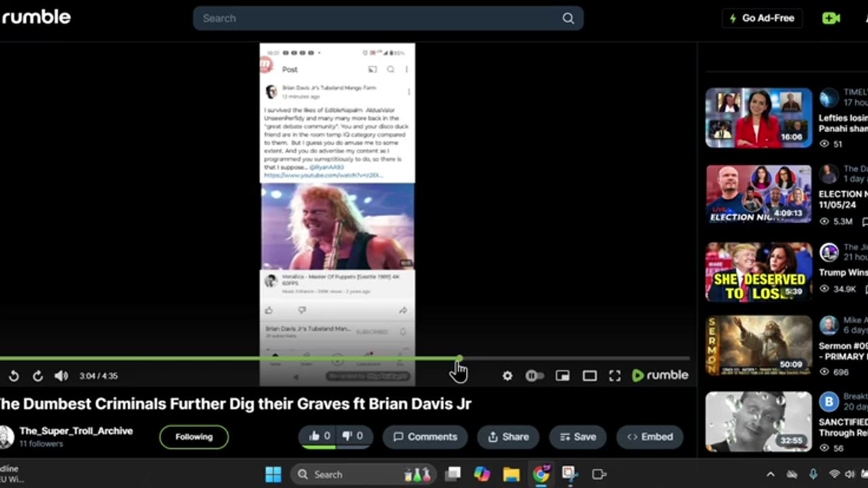Open The_Super_Troll_Archive channel avatar
The image size is (868, 488).
(x=6, y=436)
